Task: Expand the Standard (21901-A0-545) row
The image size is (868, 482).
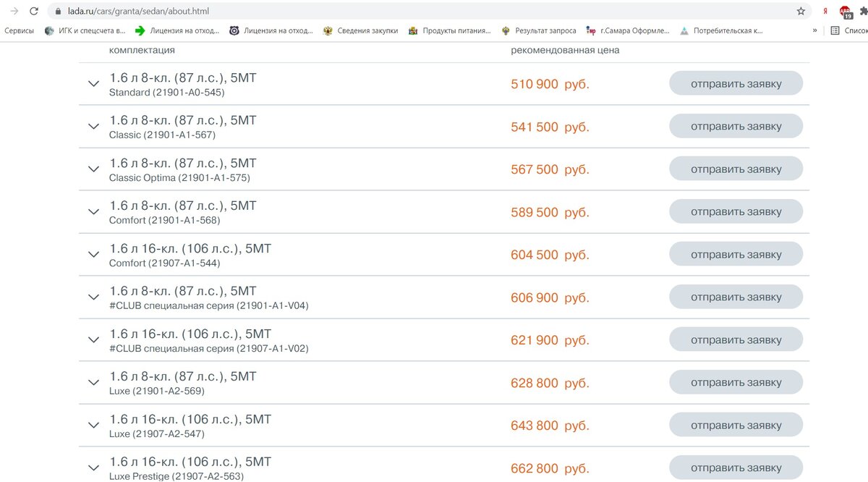Action: tap(93, 83)
